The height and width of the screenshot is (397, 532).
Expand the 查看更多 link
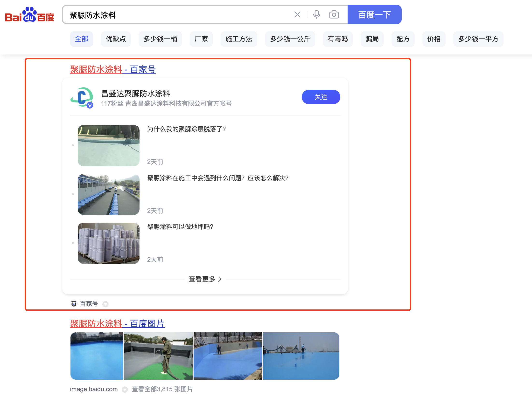(205, 279)
